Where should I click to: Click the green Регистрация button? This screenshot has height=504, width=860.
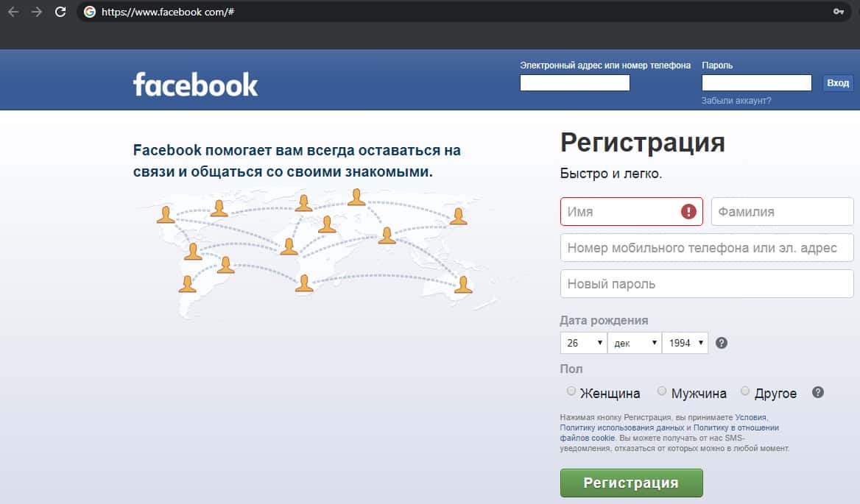(x=631, y=483)
